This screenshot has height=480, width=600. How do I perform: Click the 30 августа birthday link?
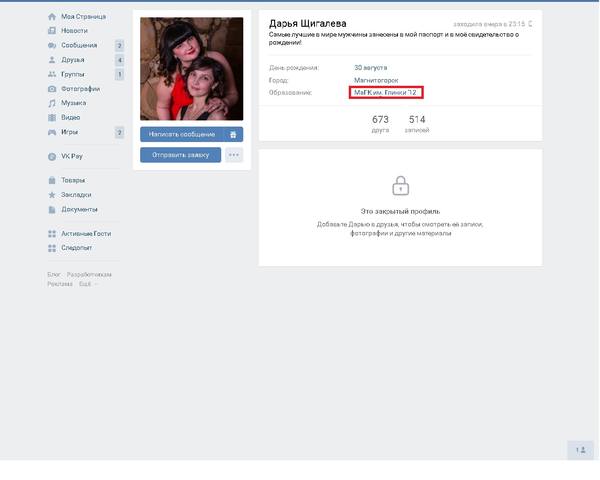(370, 68)
